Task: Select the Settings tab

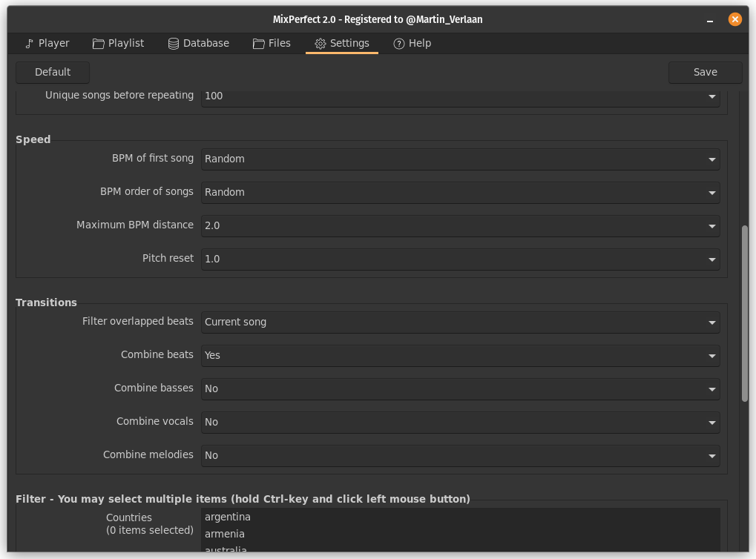Action: pos(342,43)
